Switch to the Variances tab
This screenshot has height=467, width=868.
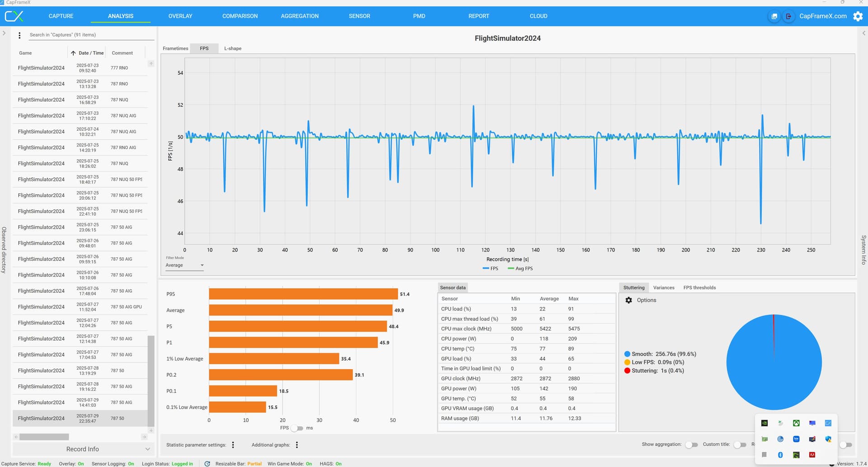664,288
